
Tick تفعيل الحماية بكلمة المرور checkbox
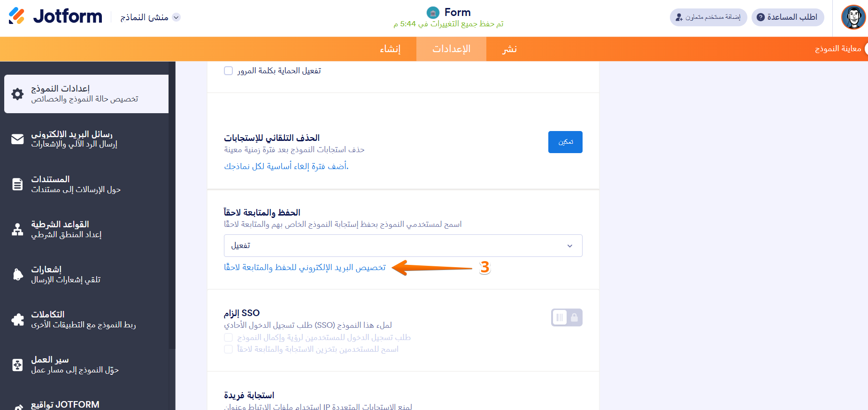point(228,70)
